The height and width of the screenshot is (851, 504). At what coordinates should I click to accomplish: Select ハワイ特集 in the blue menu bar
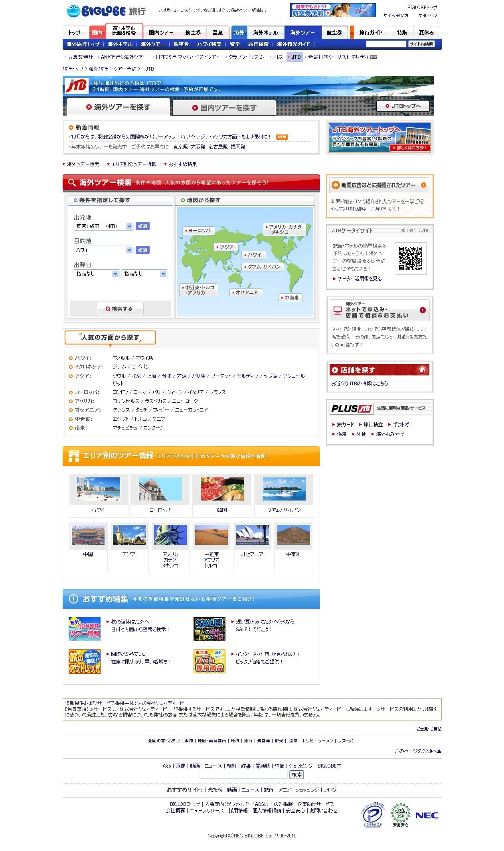pos(209,44)
